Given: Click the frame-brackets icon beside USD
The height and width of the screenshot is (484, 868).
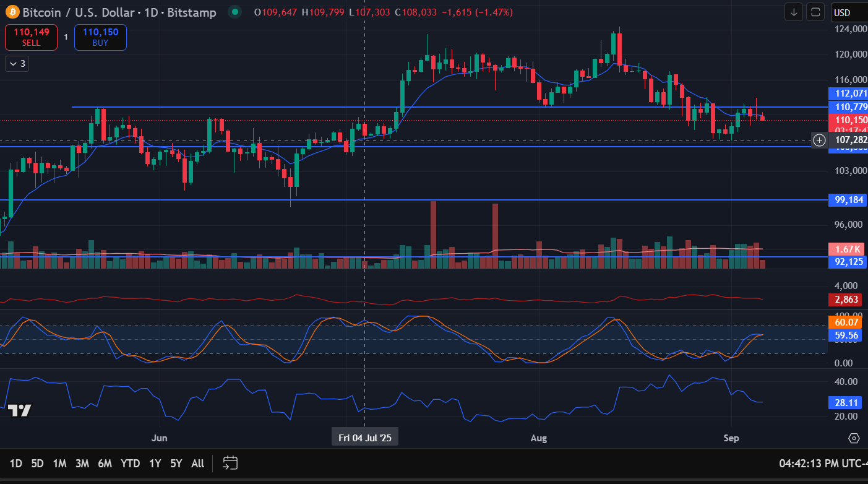Looking at the screenshot, I should 815,12.
